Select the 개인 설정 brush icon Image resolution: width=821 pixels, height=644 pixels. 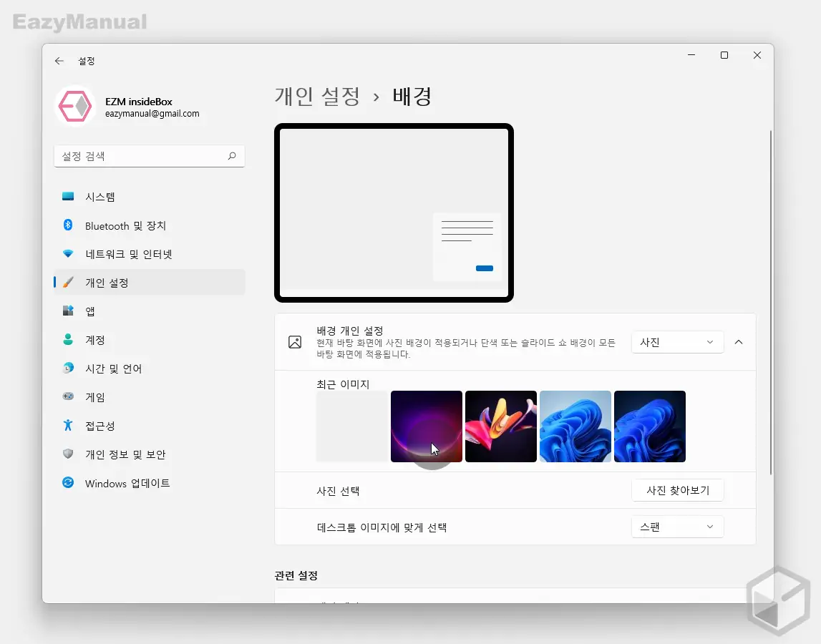[68, 282]
